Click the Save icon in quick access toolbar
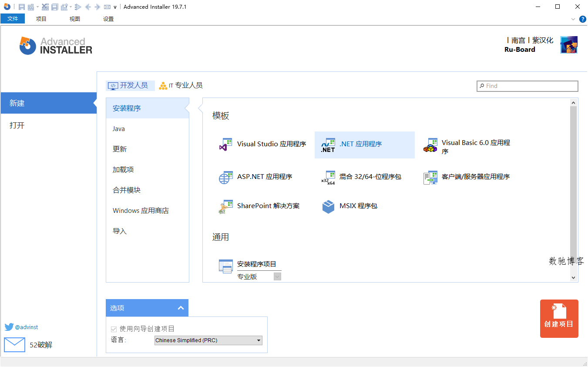This screenshot has height=367, width=588. (22, 7)
